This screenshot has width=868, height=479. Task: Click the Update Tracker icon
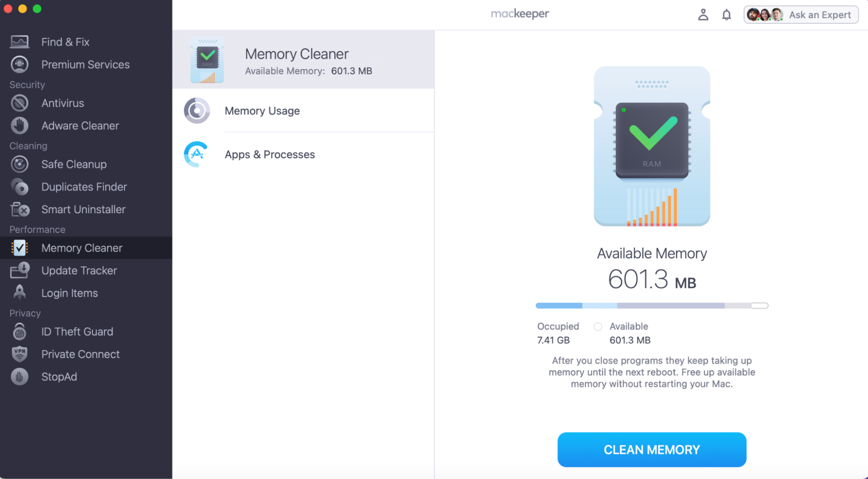19,270
